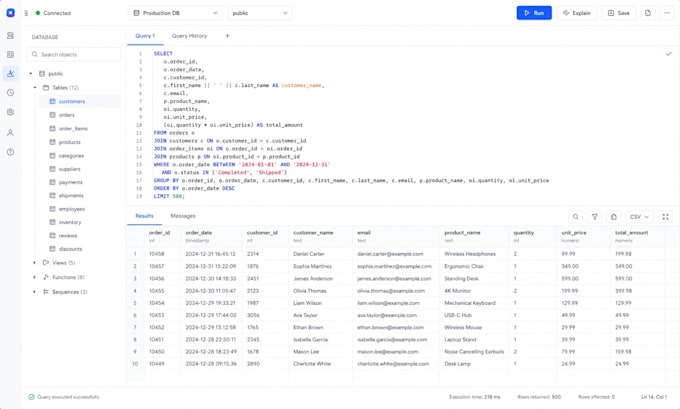The width and height of the screenshot is (680, 409).
Task: Expand results to fullscreen
Action: 666,217
